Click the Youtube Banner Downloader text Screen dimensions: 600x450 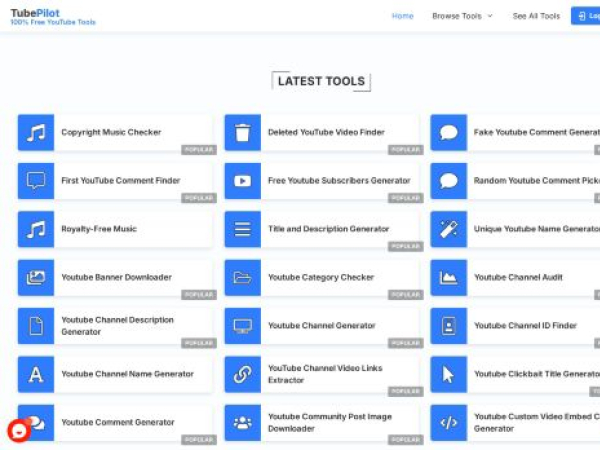click(x=116, y=277)
